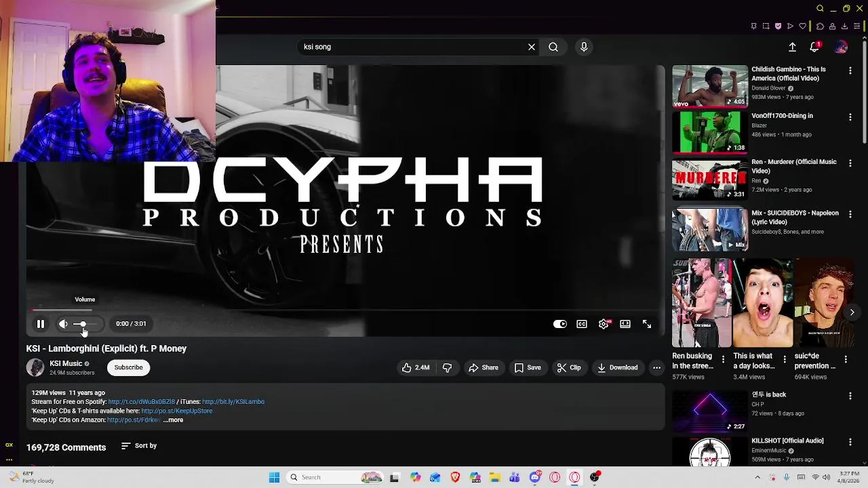Viewport: 868px width, 488px height.
Task: Turn on closed captions in the player
Action: tap(582, 324)
